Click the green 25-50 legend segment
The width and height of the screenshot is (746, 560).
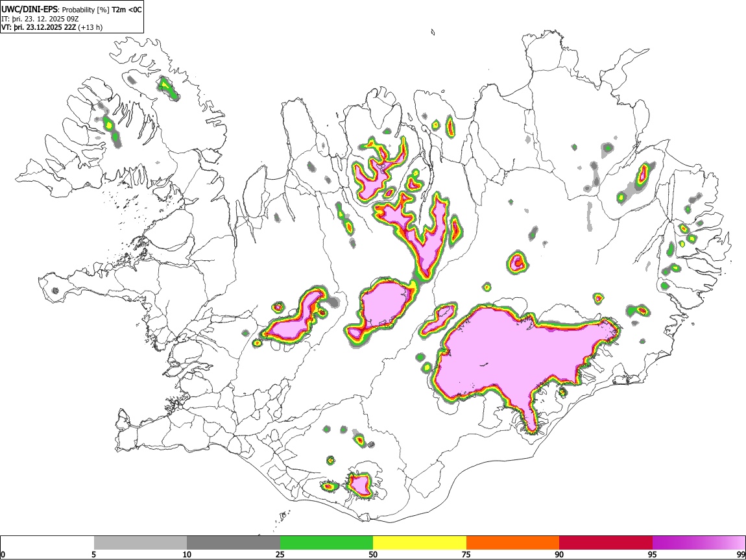point(326,543)
